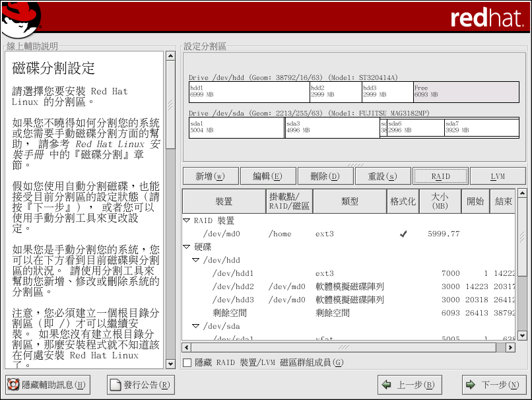This screenshot has width=532, height=400.
Task: Click the 新增 (New) button
Action: tap(210, 176)
